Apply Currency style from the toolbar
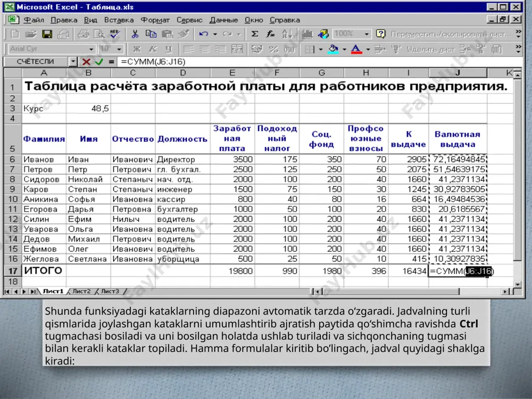The image size is (532, 399). pos(257,49)
